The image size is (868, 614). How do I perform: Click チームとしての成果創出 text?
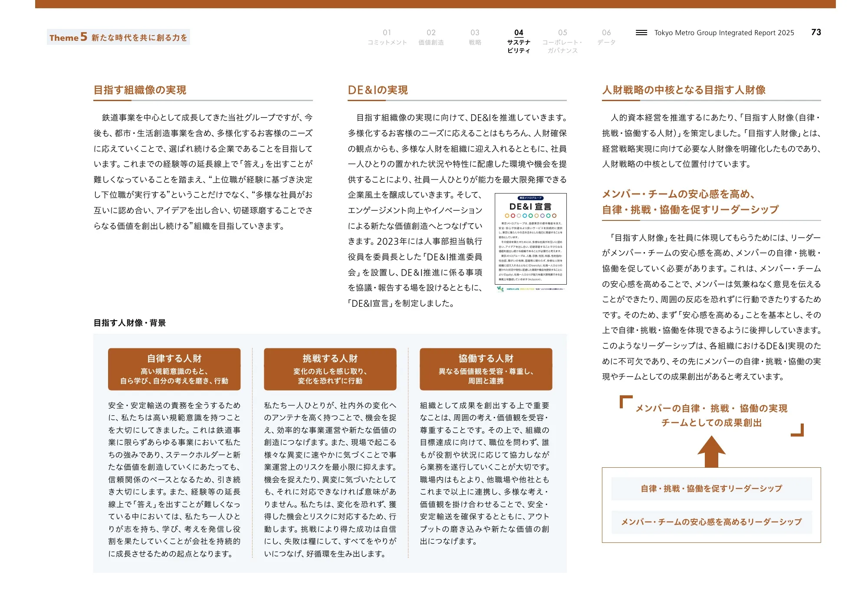point(711,423)
